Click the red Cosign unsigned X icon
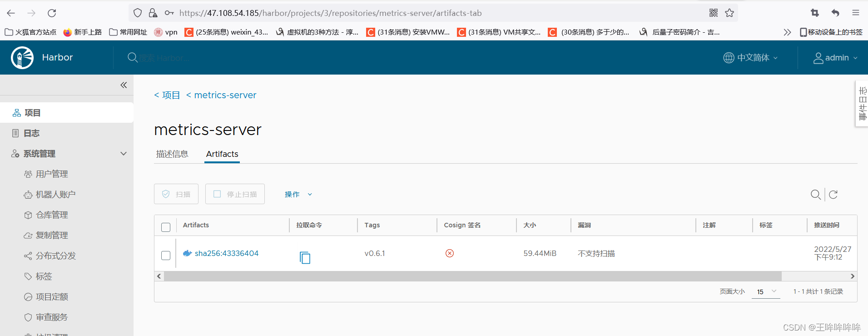 [450, 253]
